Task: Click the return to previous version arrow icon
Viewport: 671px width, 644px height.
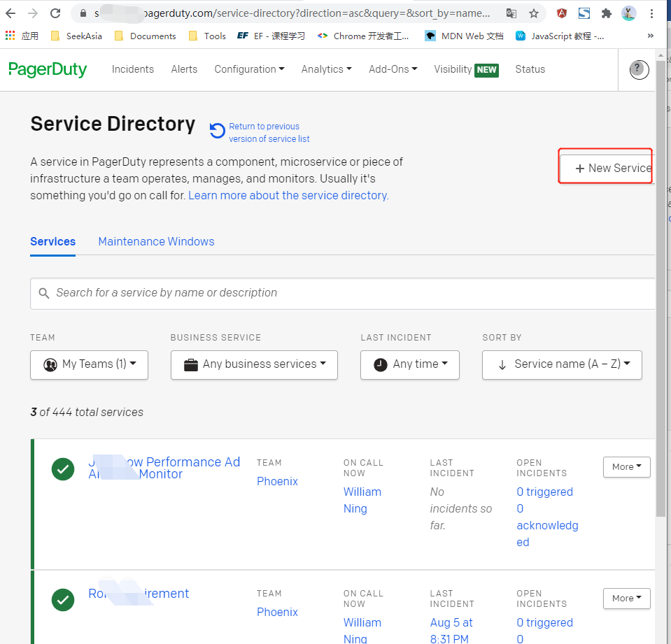Action: tap(217, 131)
